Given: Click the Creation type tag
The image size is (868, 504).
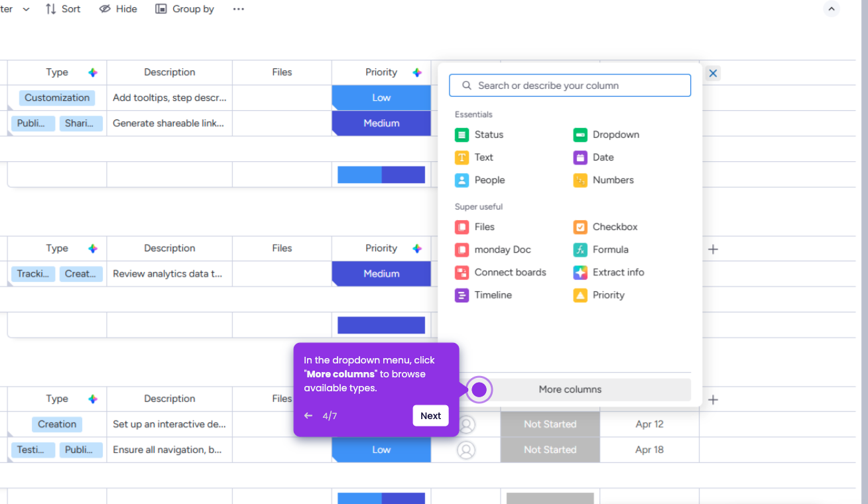Looking at the screenshot, I should click(57, 424).
